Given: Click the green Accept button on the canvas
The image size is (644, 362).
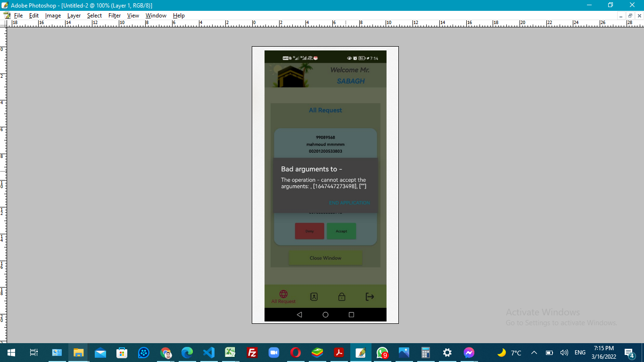Looking at the screenshot, I should point(341,231).
